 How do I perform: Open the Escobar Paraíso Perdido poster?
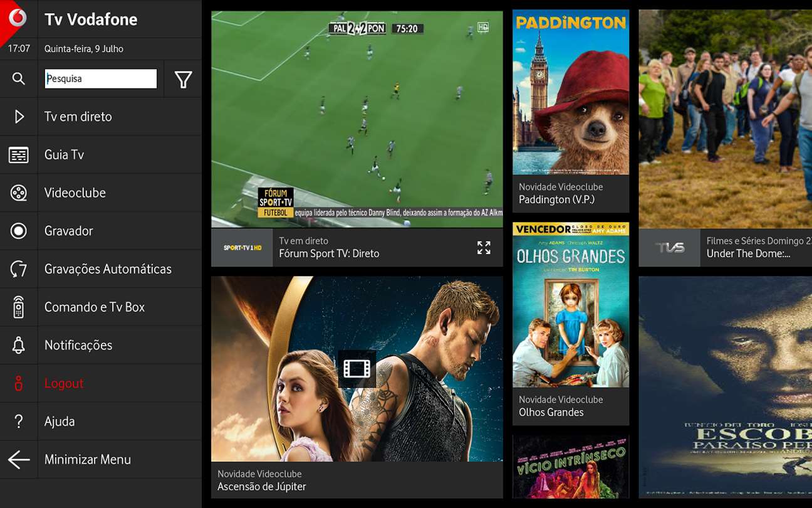pos(726,388)
